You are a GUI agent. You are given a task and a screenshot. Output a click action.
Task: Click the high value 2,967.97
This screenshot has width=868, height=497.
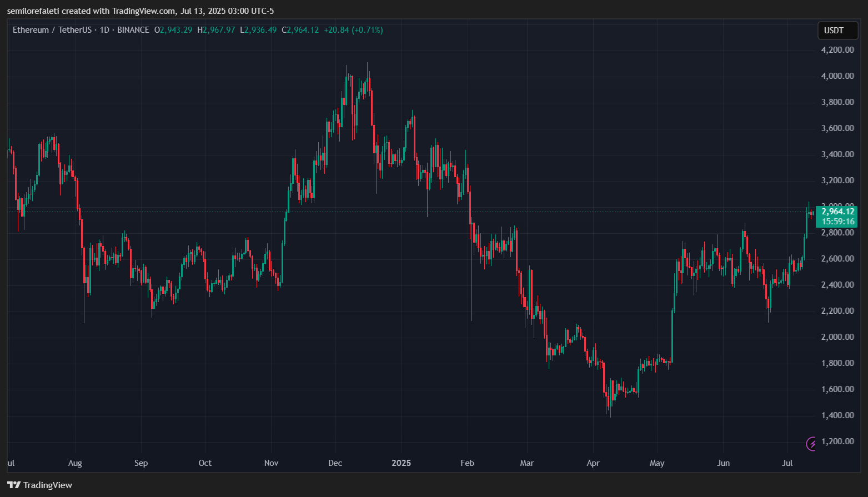[x=219, y=30]
